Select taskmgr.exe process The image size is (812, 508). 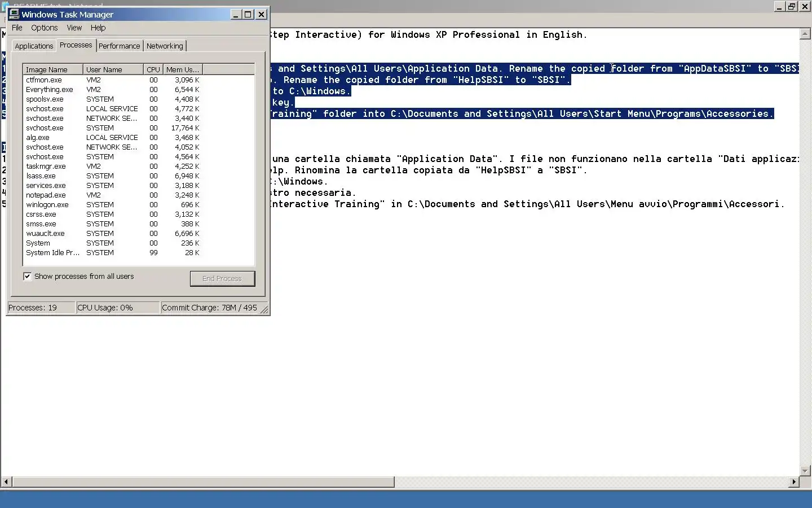tap(113, 167)
